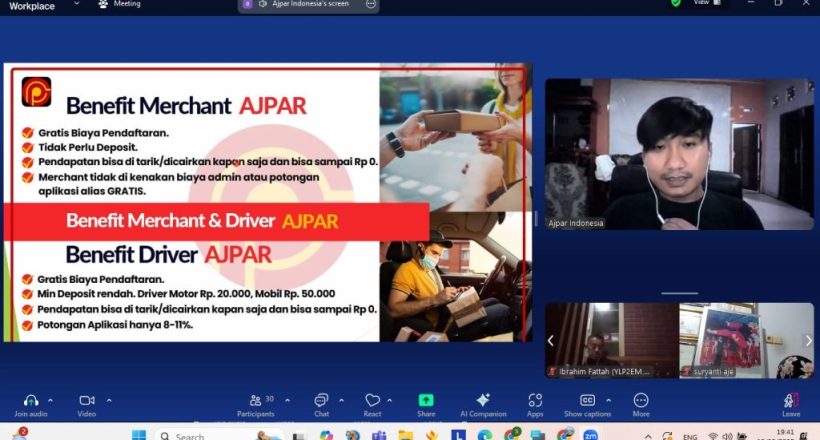Expand the captions options caret
Image resolution: width=820 pixels, height=440 pixels.
(x=608, y=400)
